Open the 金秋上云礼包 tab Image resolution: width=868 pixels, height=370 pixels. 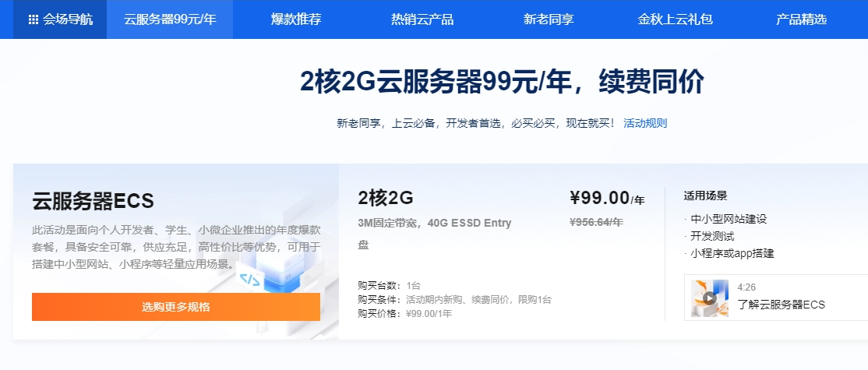(x=675, y=19)
